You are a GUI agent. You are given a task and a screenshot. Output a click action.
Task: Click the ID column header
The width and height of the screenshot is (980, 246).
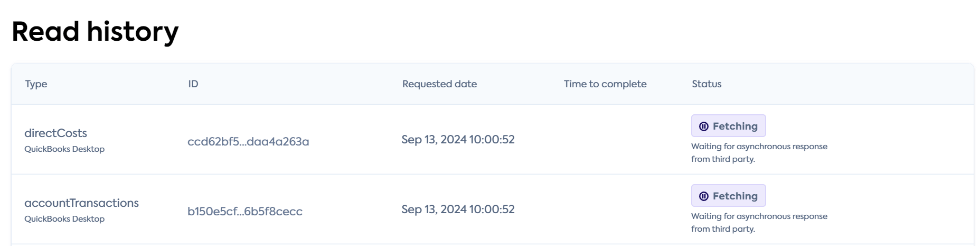(193, 84)
